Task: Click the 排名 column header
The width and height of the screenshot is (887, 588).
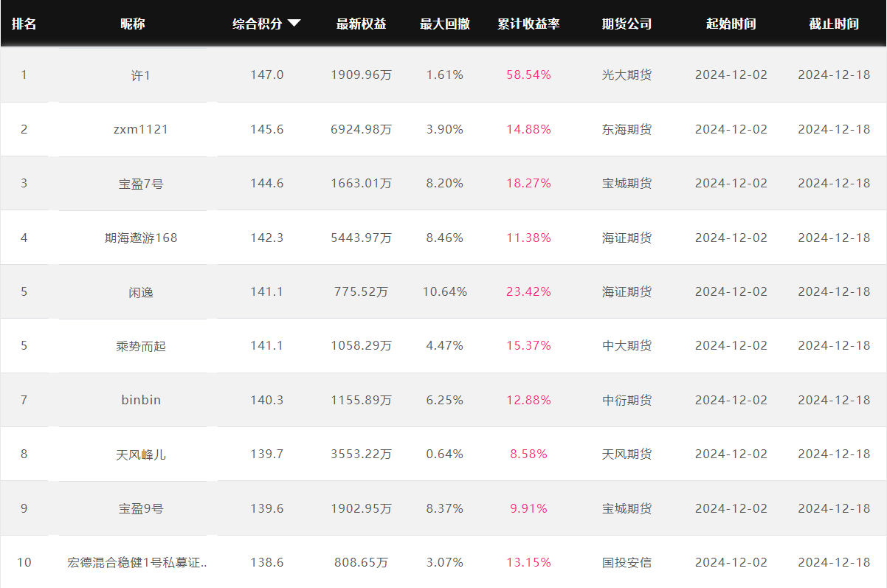Action: (24, 24)
